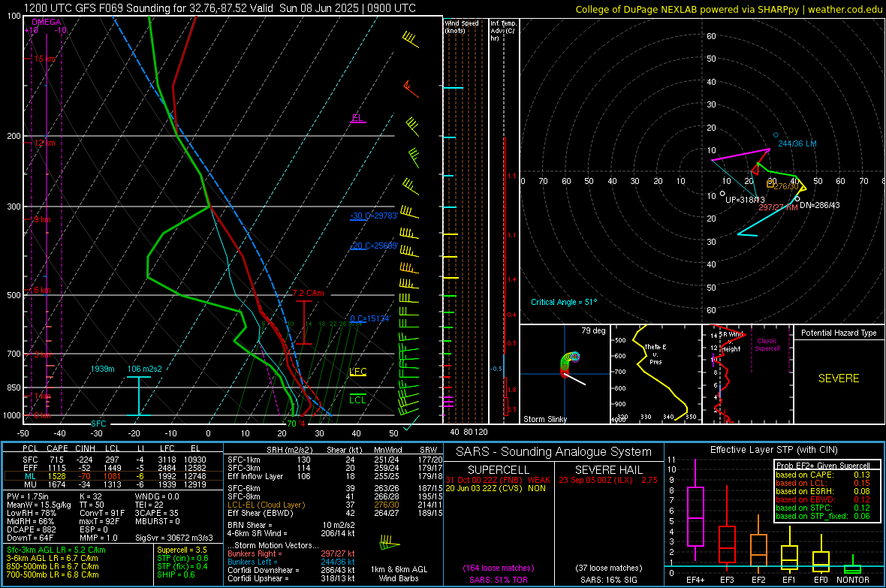The image size is (886, 588).
Task: Click the SigSvr = 30672 m3/s3 value
Action: pyautogui.click(x=174, y=538)
